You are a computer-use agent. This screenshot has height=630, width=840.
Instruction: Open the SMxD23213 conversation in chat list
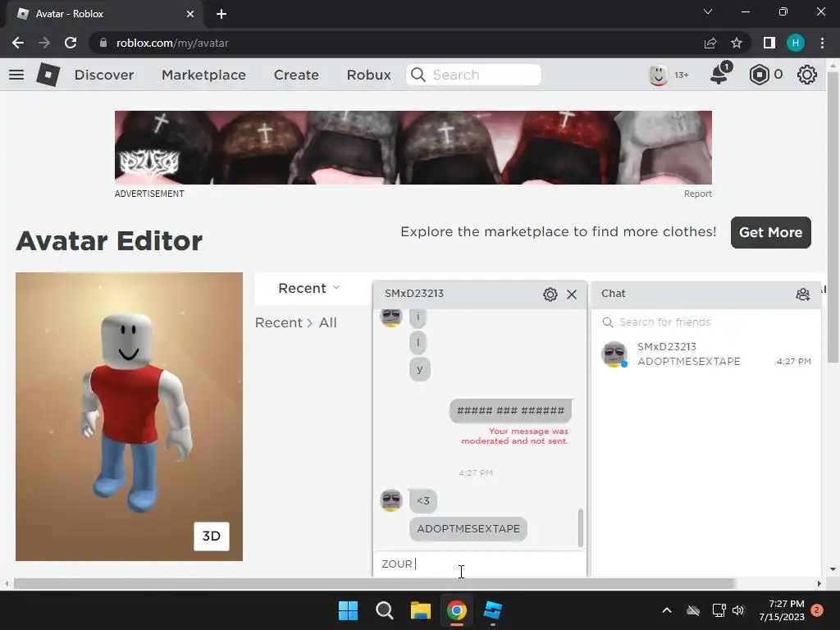click(x=706, y=354)
